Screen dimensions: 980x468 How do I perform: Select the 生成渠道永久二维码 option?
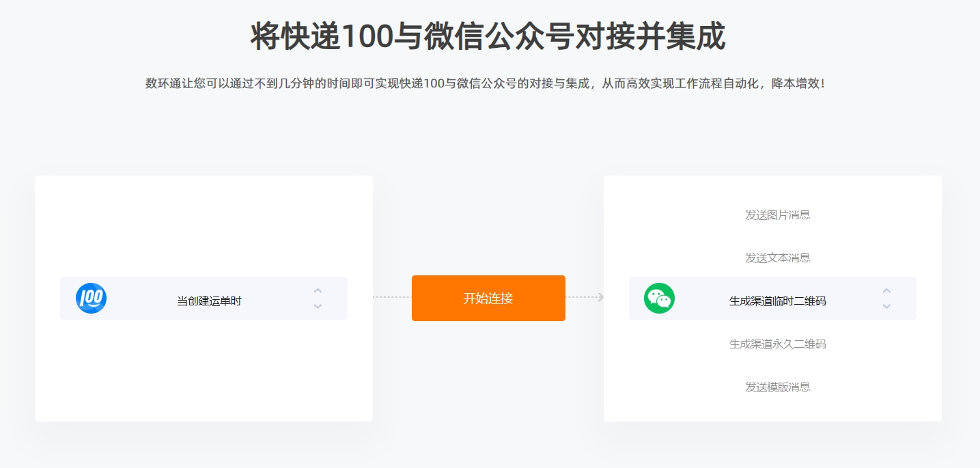[777, 344]
